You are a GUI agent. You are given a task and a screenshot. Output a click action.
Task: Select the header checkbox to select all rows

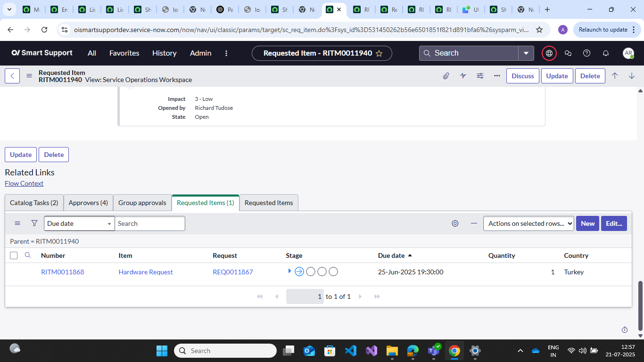[x=13, y=255]
